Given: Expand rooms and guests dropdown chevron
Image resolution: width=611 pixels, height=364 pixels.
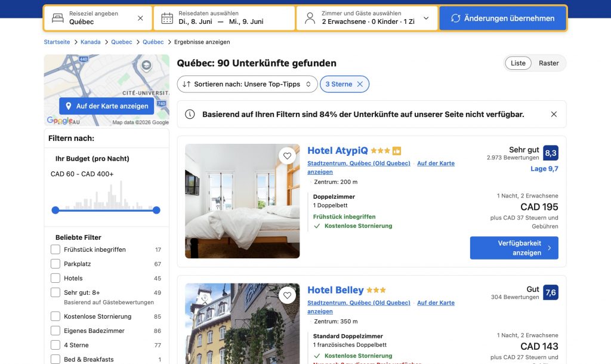Looking at the screenshot, I should click(x=426, y=18).
